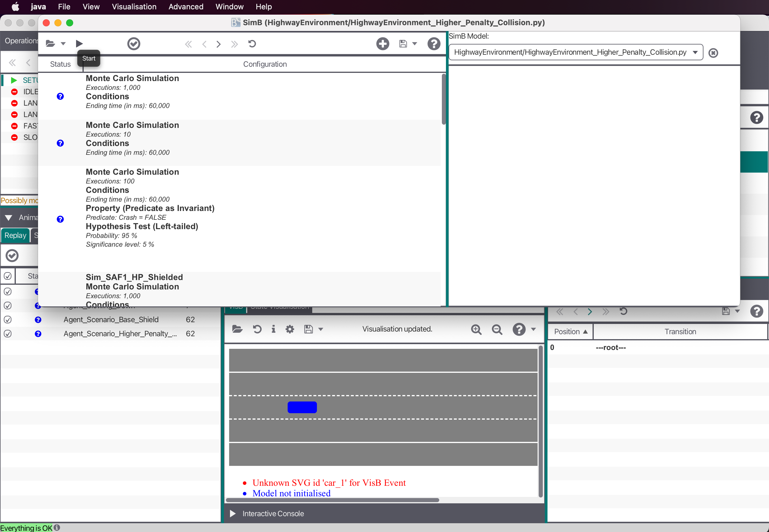Click the Configuration column header
This screenshot has width=769, height=532.
tap(265, 64)
